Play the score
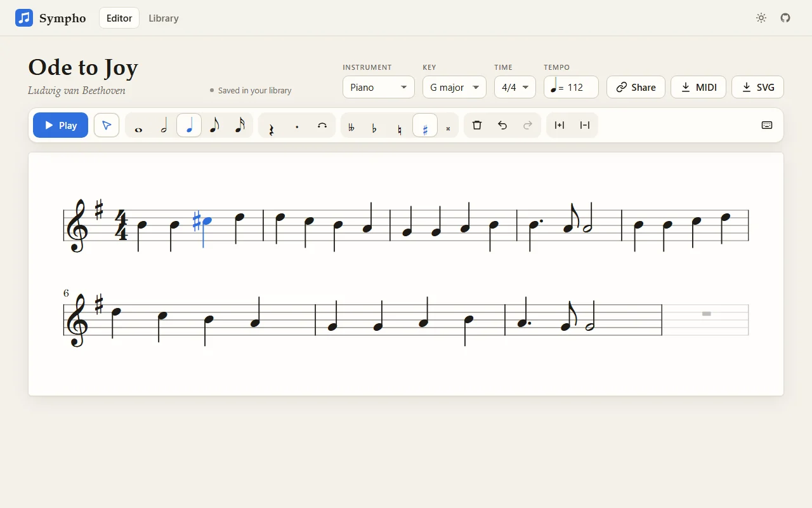Viewport: 812px width, 508px height. [60, 125]
